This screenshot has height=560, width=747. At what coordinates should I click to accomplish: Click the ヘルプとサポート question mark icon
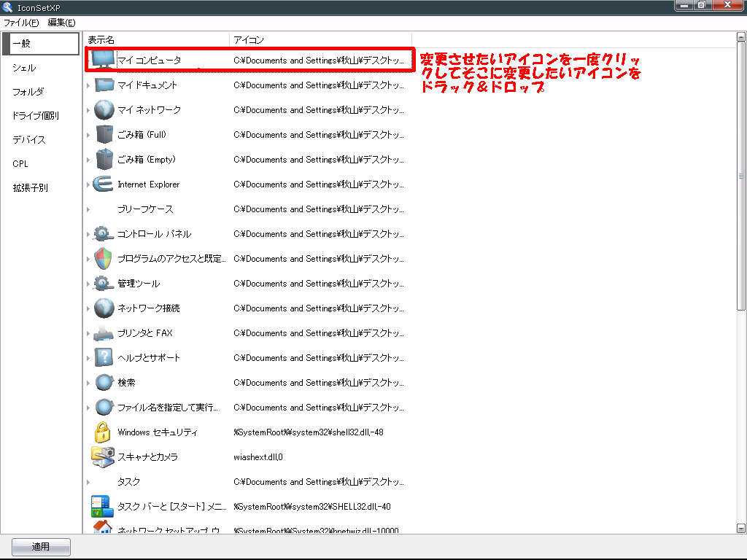coord(104,357)
